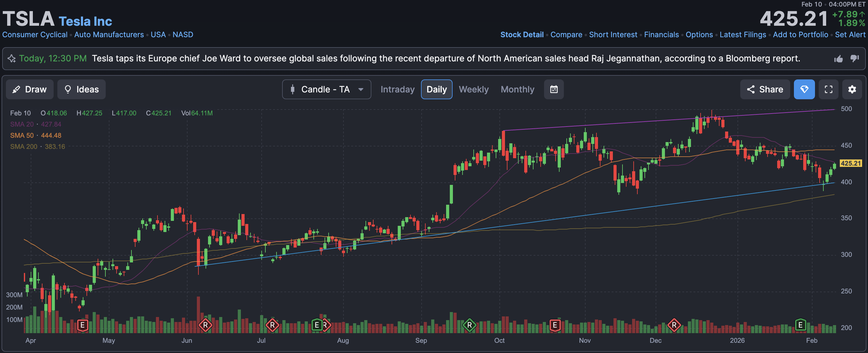868x353 pixels.
Task: Click the red R marker in June
Action: click(x=205, y=325)
